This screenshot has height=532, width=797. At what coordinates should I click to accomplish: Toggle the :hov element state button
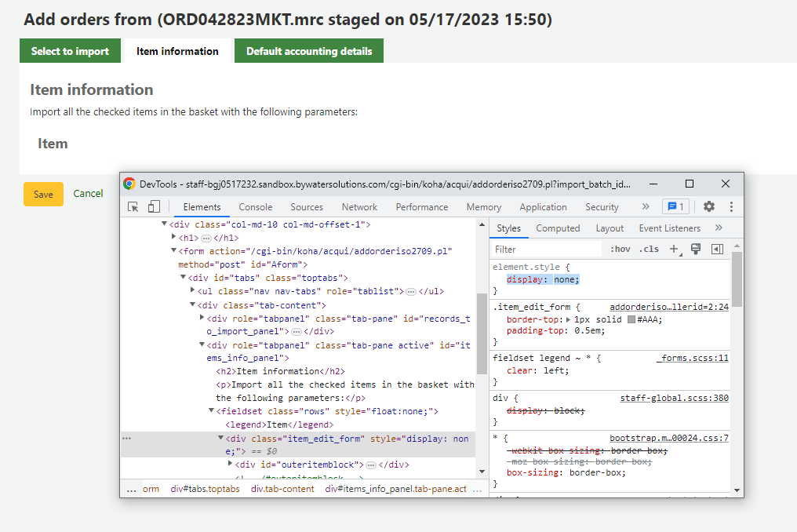coord(620,250)
